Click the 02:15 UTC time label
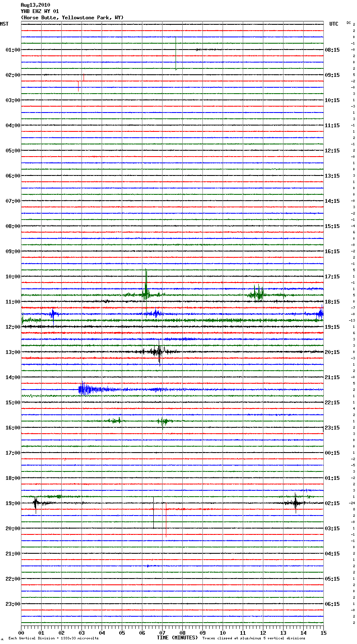Image resolution: width=357 pixels, height=644 pixels. (x=332, y=503)
